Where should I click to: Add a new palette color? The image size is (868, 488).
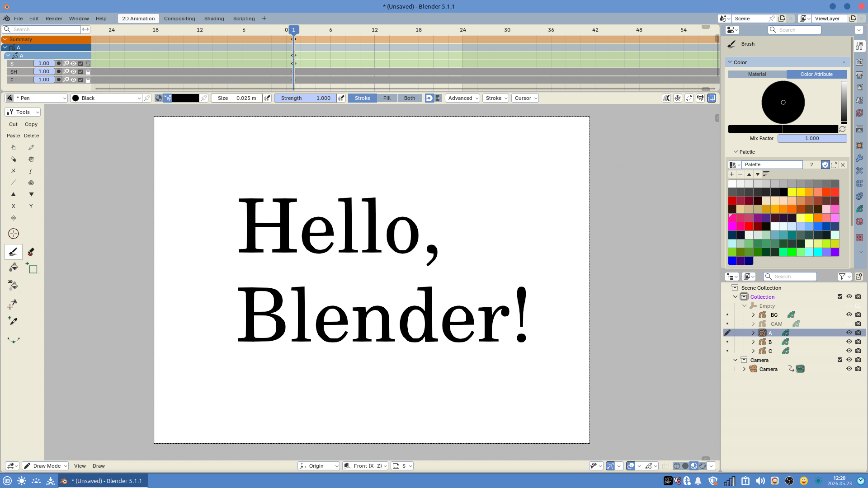pos(731,174)
